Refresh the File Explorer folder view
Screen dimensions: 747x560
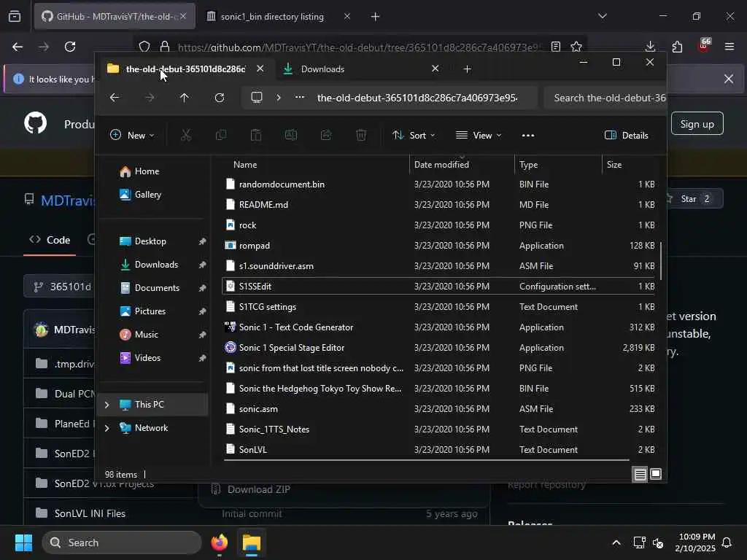(220, 98)
